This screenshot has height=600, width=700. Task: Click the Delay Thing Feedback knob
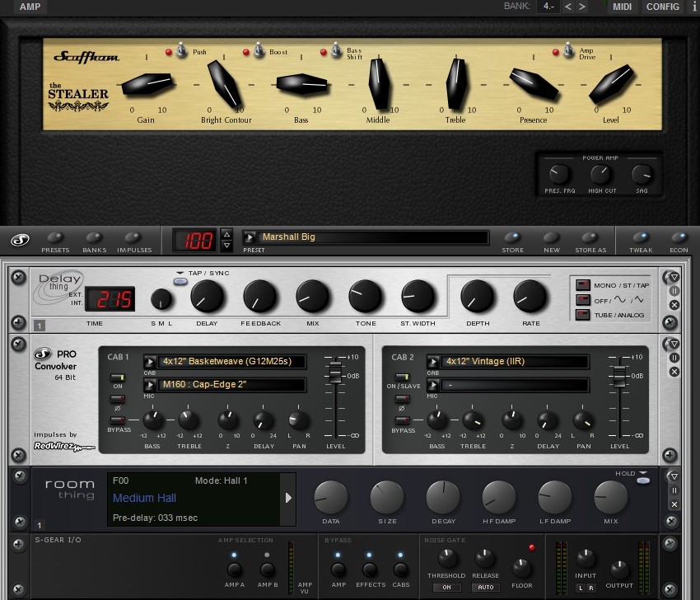[x=259, y=296]
